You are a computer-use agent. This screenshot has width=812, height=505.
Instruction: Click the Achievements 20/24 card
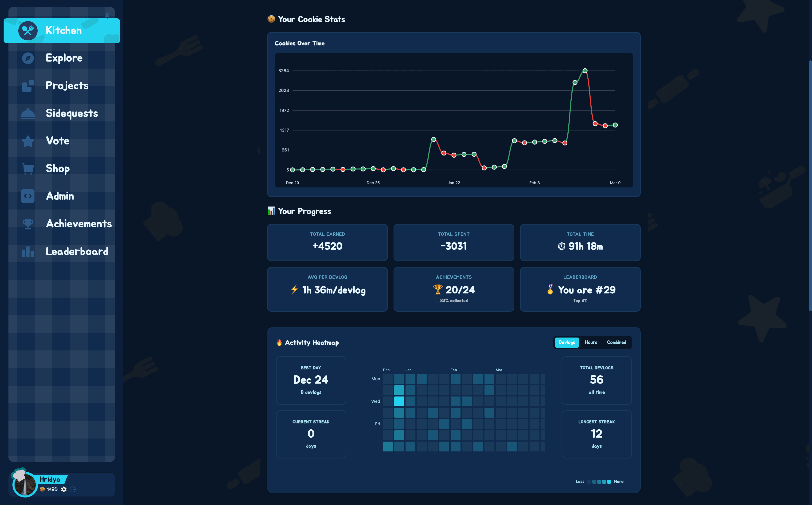click(454, 289)
